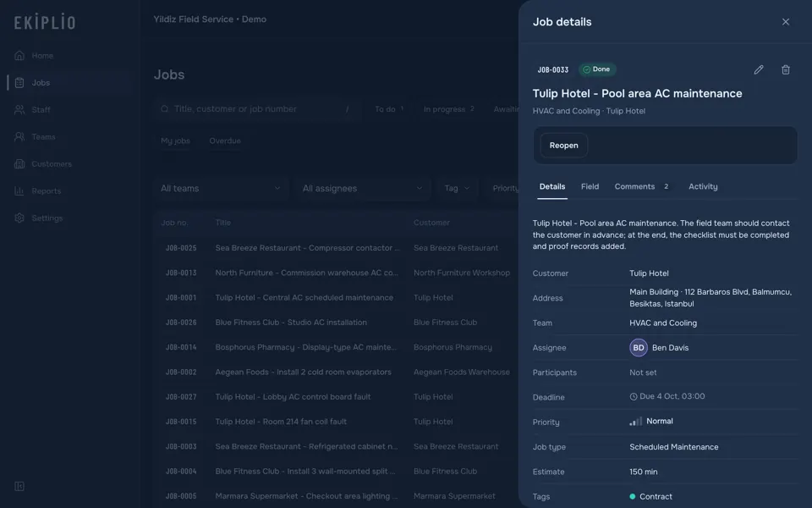Screen dimensions: 812x508
Task: Click the Done status badge
Action: [x=597, y=69]
